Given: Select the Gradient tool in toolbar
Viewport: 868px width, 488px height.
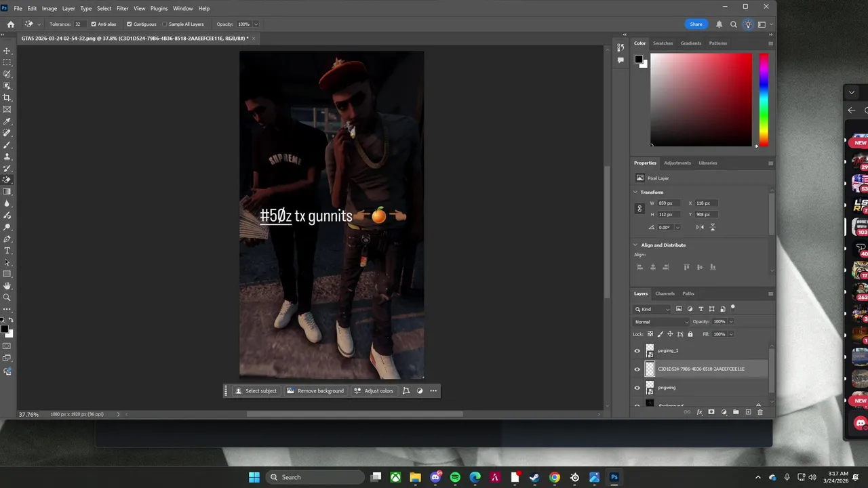Looking at the screenshot, I should pos(7,192).
